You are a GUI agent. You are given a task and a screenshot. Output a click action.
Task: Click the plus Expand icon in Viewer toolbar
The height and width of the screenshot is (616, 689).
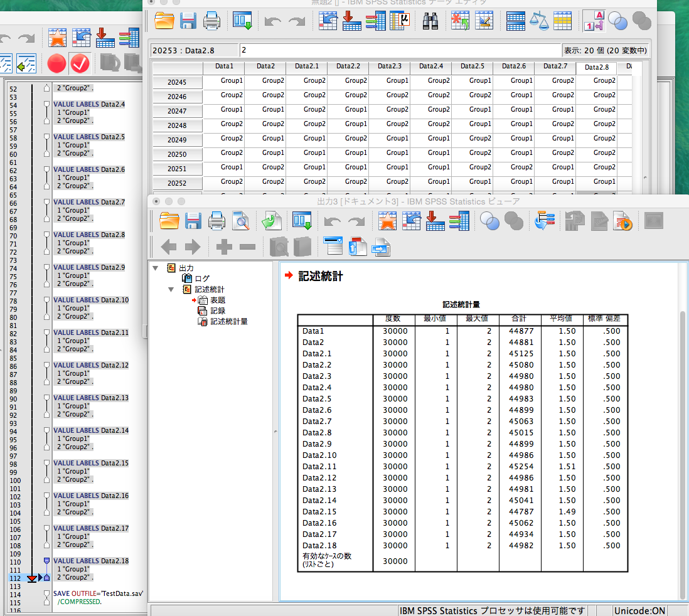(x=224, y=247)
